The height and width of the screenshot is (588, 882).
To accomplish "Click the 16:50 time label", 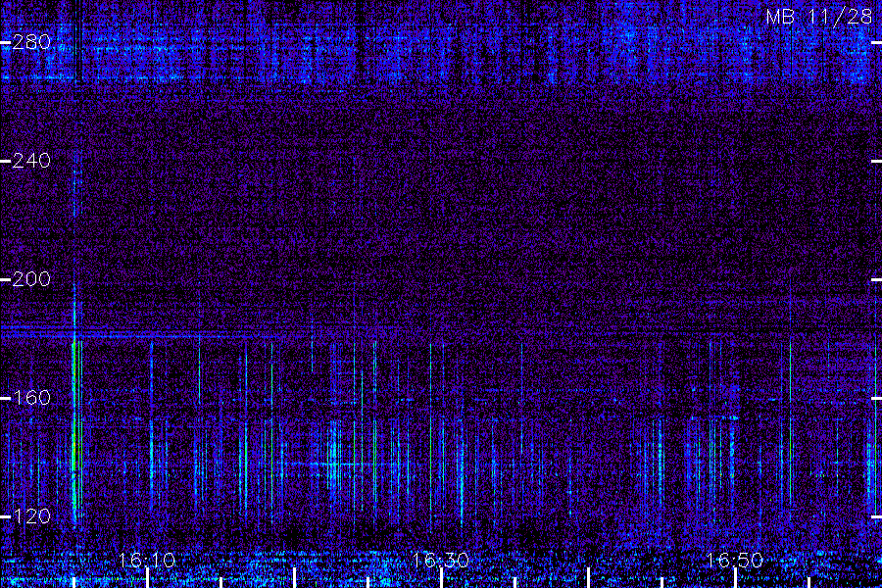I will [735, 560].
